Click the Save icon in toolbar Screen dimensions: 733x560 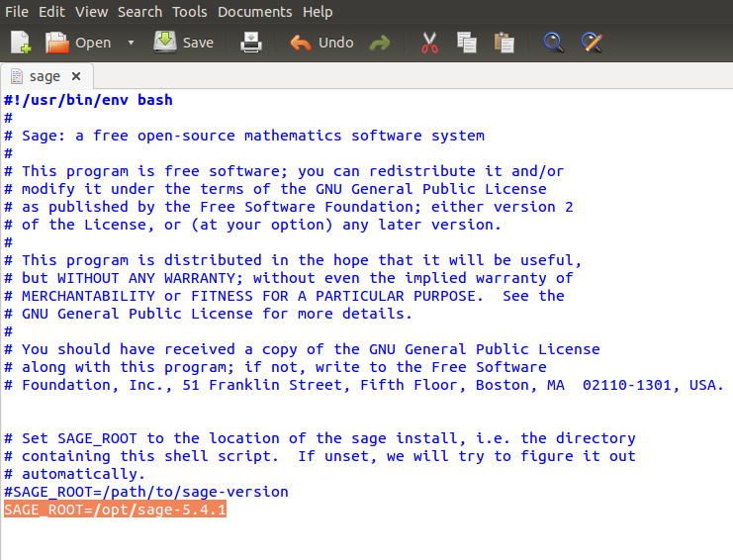[165, 43]
